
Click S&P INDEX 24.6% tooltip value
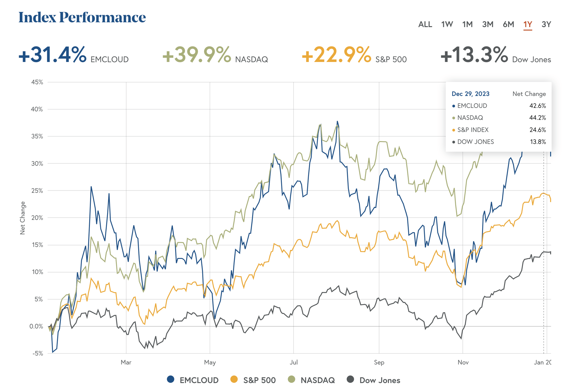point(537,130)
